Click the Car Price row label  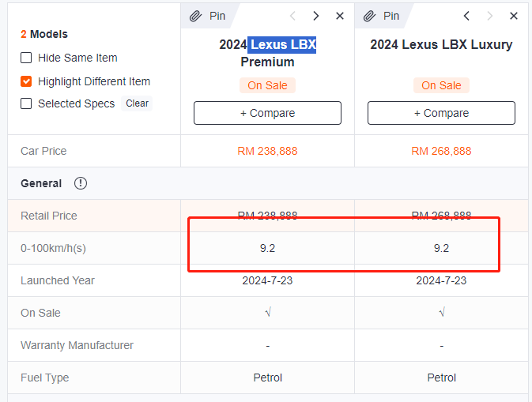(x=43, y=151)
